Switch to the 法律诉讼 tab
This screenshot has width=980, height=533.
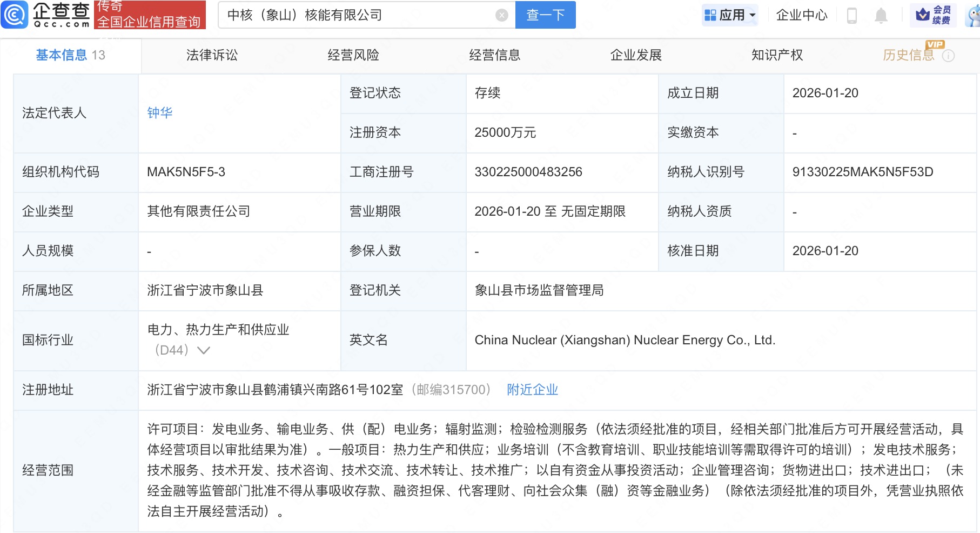212,55
